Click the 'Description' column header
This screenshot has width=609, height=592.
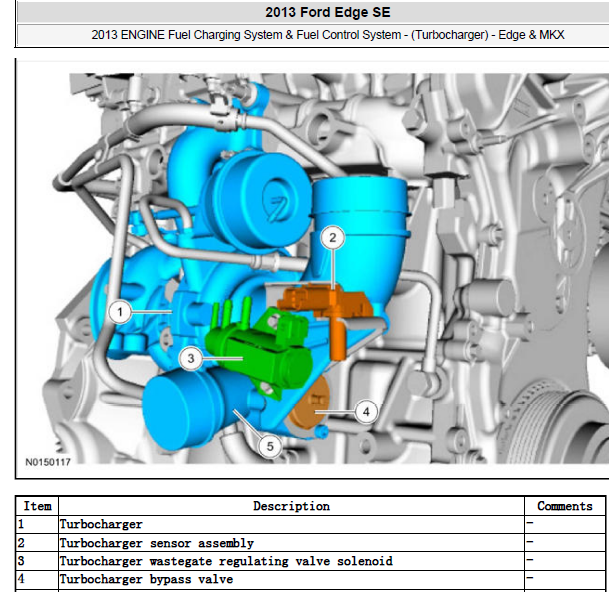coord(291,506)
